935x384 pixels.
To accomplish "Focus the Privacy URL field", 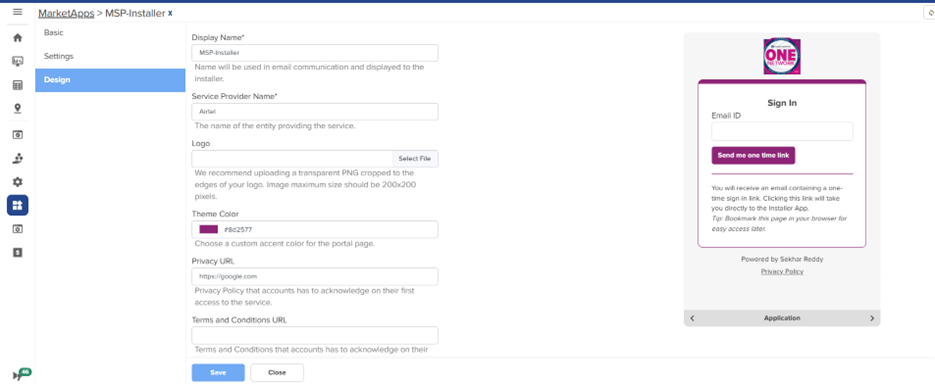I will pos(315,277).
